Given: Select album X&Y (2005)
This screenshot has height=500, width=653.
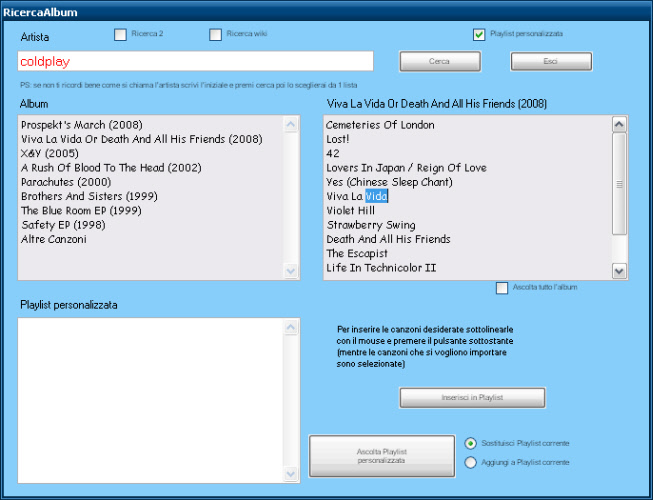Looking at the screenshot, I should point(49,154).
